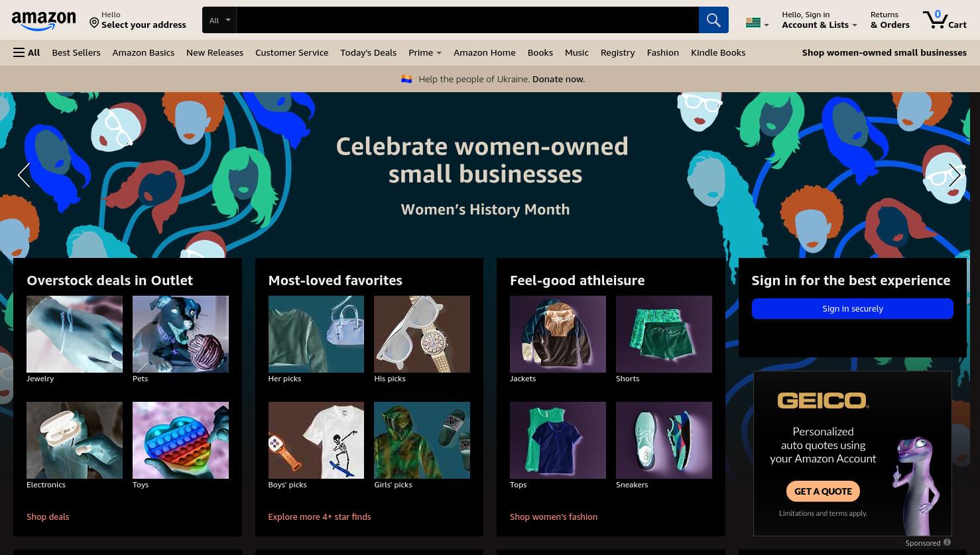
Task: Open the Jackets thumbnail
Action: [x=558, y=334]
